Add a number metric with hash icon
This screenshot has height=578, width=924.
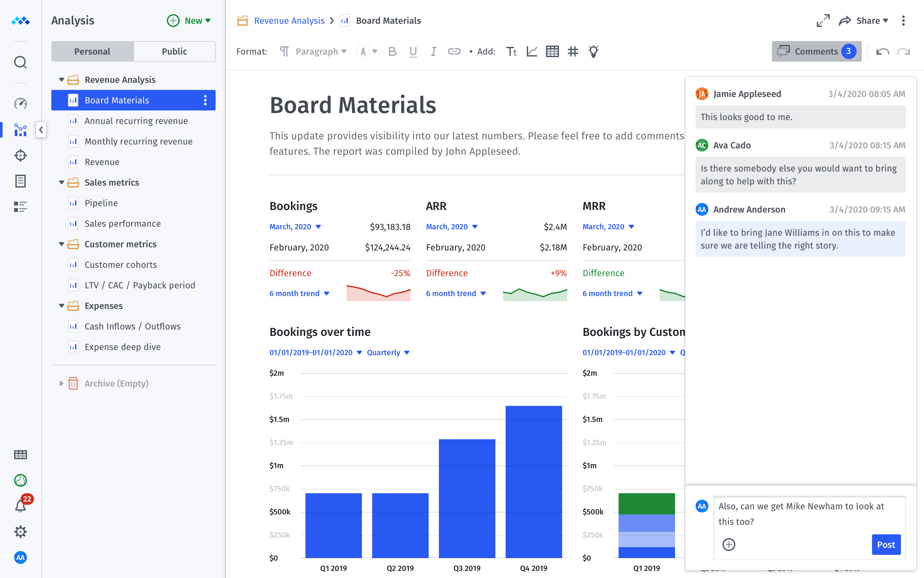(x=573, y=51)
